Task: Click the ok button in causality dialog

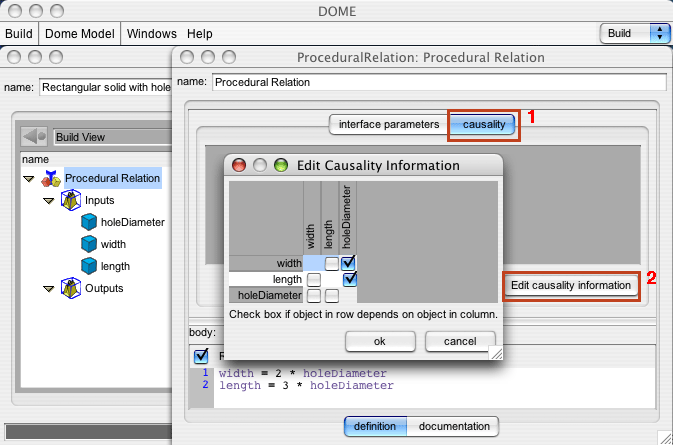Action: [380, 341]
